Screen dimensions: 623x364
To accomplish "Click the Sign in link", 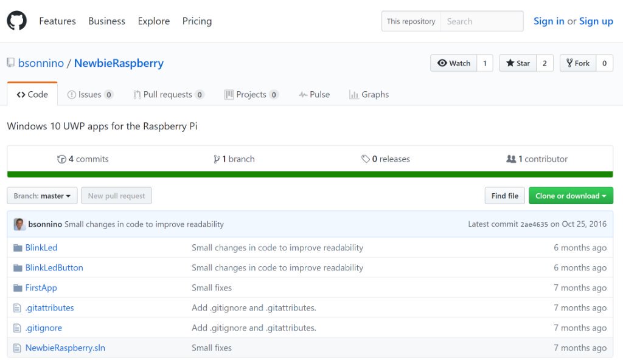I will 549,21.
